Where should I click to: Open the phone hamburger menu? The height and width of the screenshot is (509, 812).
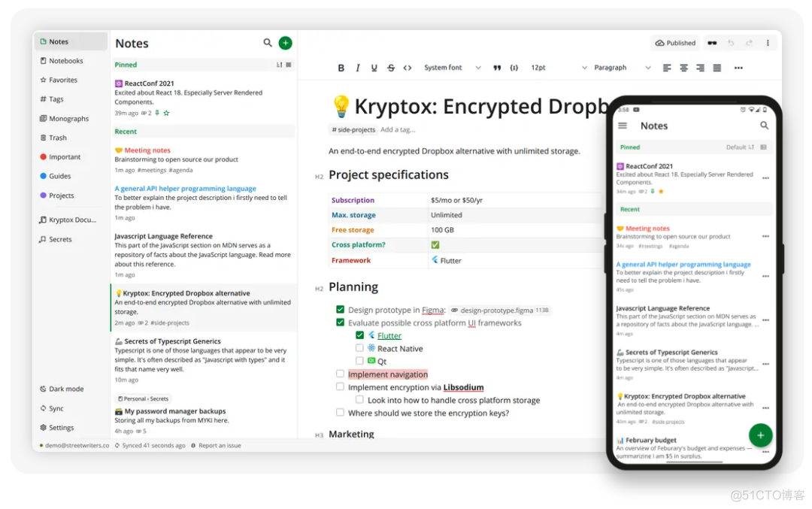(x=623, y=126)
